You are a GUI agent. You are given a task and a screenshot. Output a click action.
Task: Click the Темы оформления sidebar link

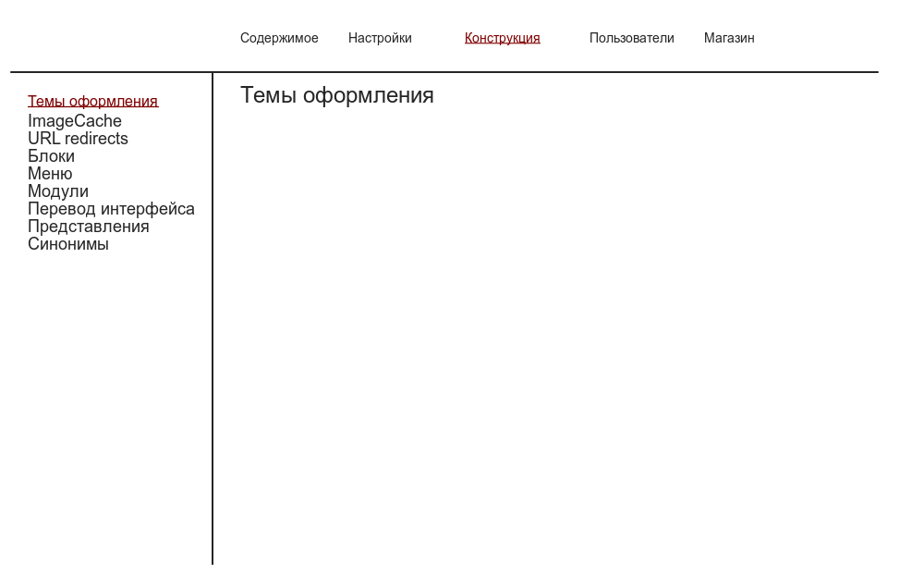(x=92, y=102)
